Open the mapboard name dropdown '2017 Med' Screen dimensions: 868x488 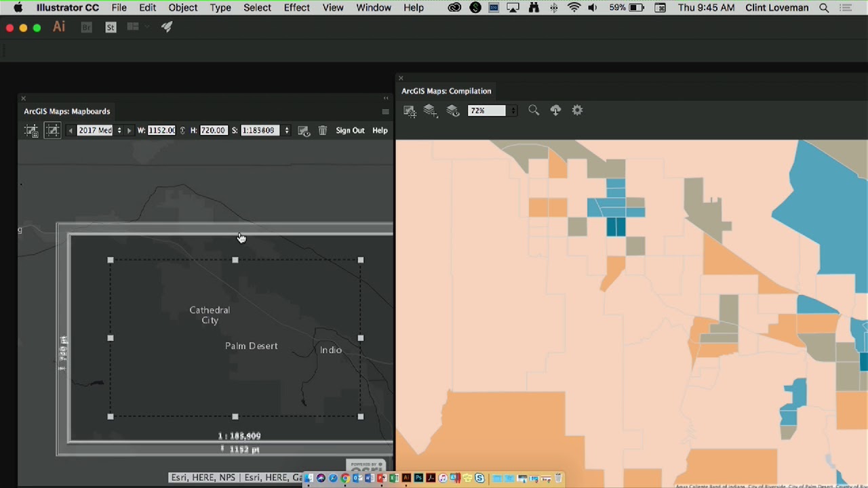pyautogui.click(x=119, y=131)
